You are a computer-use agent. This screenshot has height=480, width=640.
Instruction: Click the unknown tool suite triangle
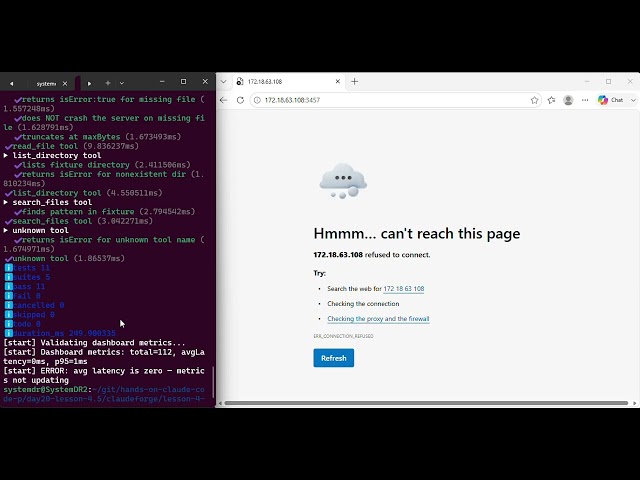point(6,231)
